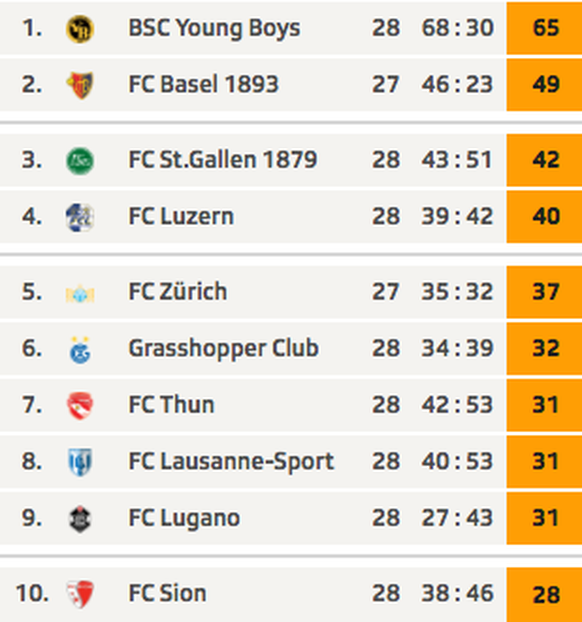Screen dimensions: 582x622
Task: Select the orange 28 points cell of Sion
Action: coord(544,595)
